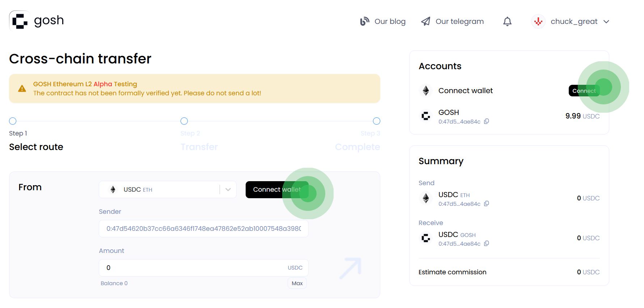Click the Ethereum icon beside Connect wallet
Viewport: 644px width, 308px height.
(426, 91)
